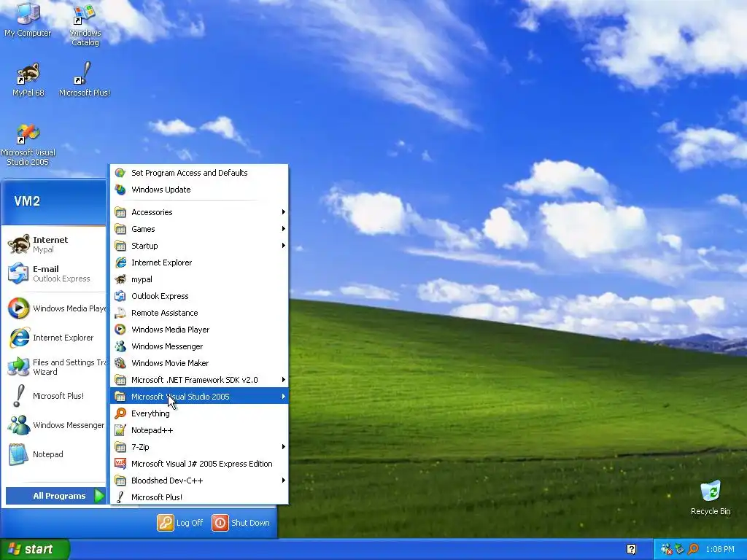Click the Log Off button
Screen dimensions: 747x560
point(180,522)
